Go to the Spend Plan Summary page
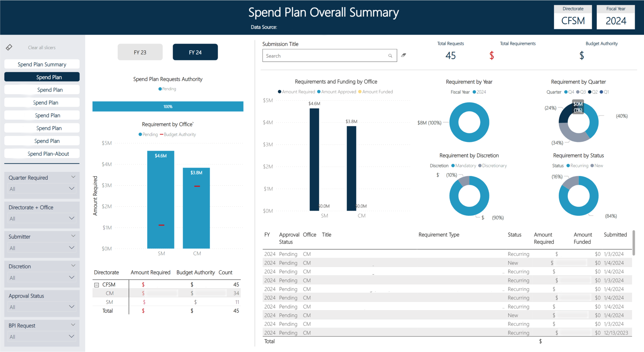 coord(42,64)
